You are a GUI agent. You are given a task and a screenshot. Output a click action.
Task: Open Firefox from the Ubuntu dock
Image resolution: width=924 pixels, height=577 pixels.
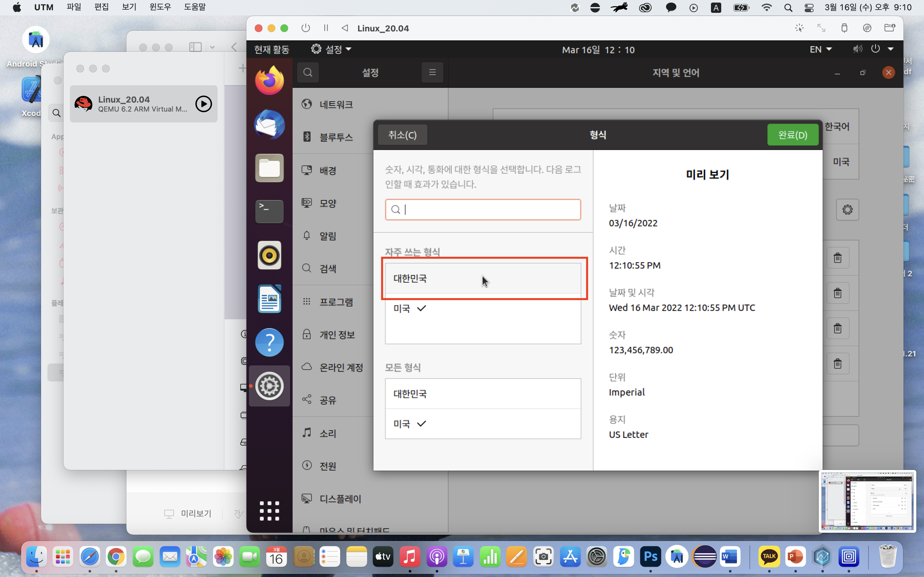pyautogui.click(x=269, y=80)
